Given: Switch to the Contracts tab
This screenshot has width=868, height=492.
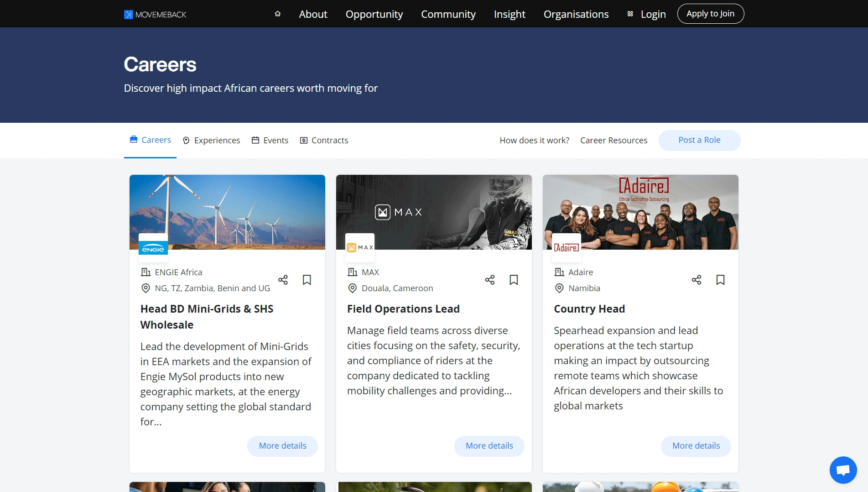Looking at the screenshot, I should click(x=324, y=140).
